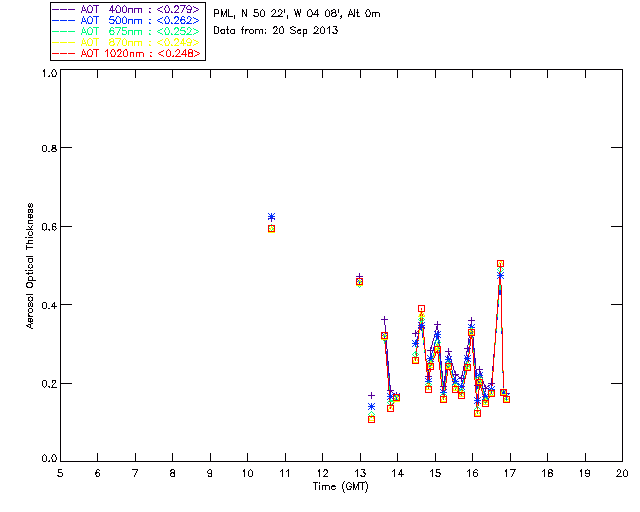Image resolution: width=640 pixels, height=512 pixels.
Task: Click the 0.8 y-axis tick label
Action: (49, 148)
